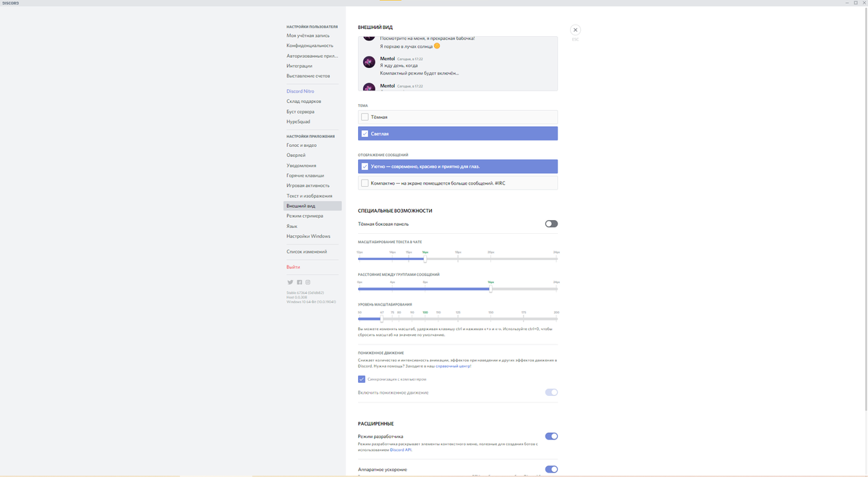Open Голос и видео settings
The image size is (868, 477).
point(312,145)
